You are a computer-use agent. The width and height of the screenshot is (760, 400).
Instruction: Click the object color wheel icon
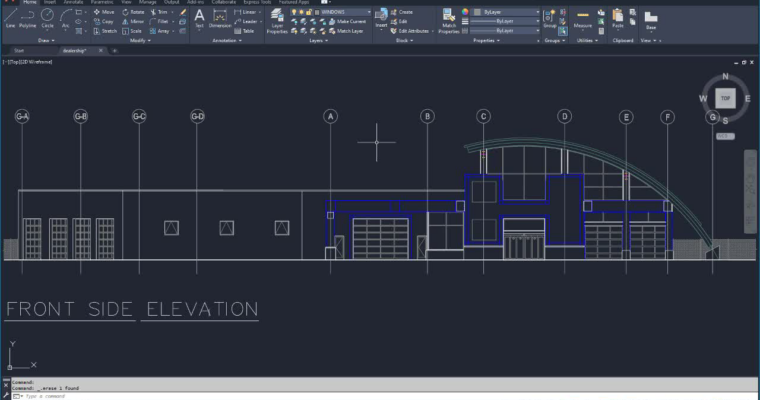[465, 12]
